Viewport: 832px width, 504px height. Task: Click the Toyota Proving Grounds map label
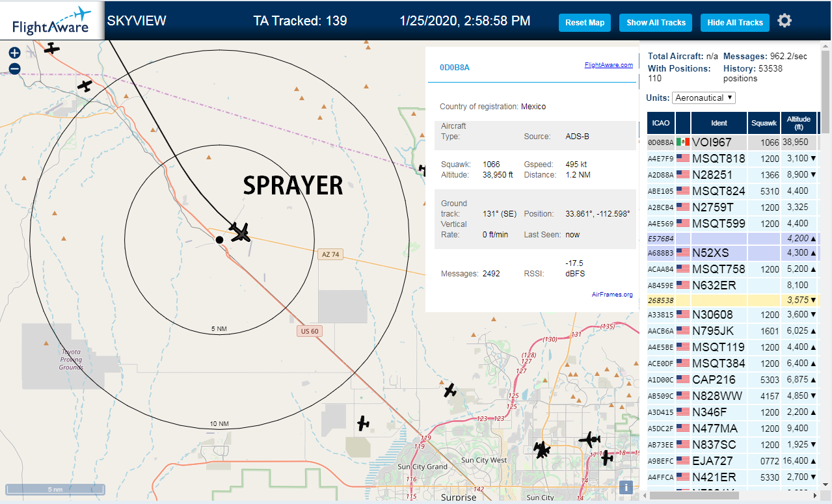pyautogui.click(x=71, y=359)
